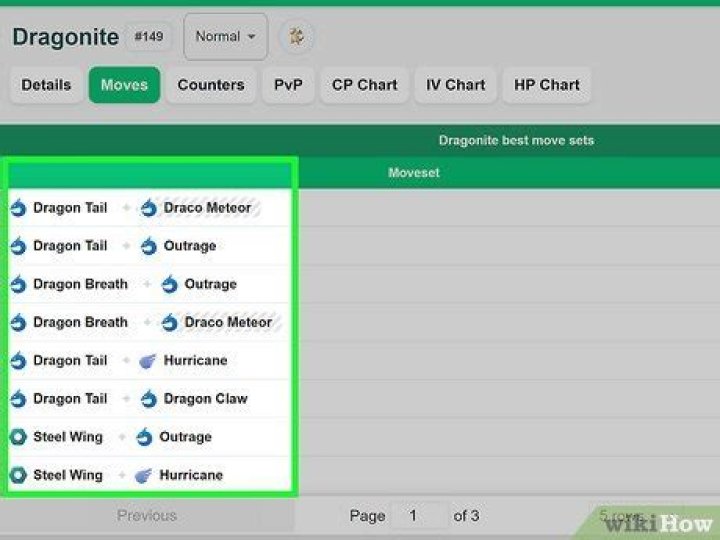Click Steel Wing in the Hurricane row

(x=68, y=475)
